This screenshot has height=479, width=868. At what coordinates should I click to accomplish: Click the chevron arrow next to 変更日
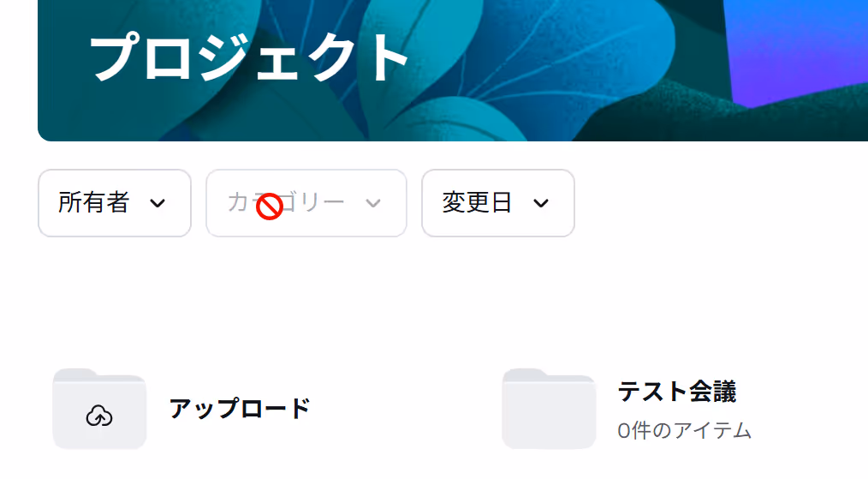[x=541, y=203]
